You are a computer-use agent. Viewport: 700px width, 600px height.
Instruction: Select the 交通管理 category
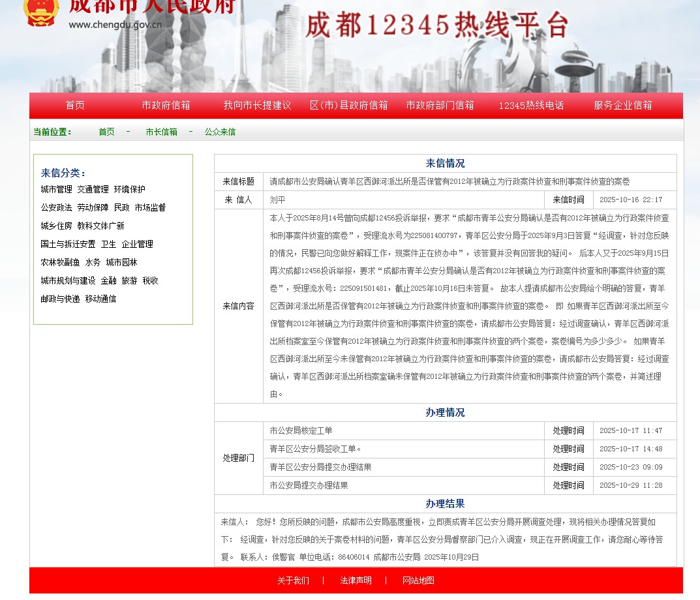coord(93,189)
